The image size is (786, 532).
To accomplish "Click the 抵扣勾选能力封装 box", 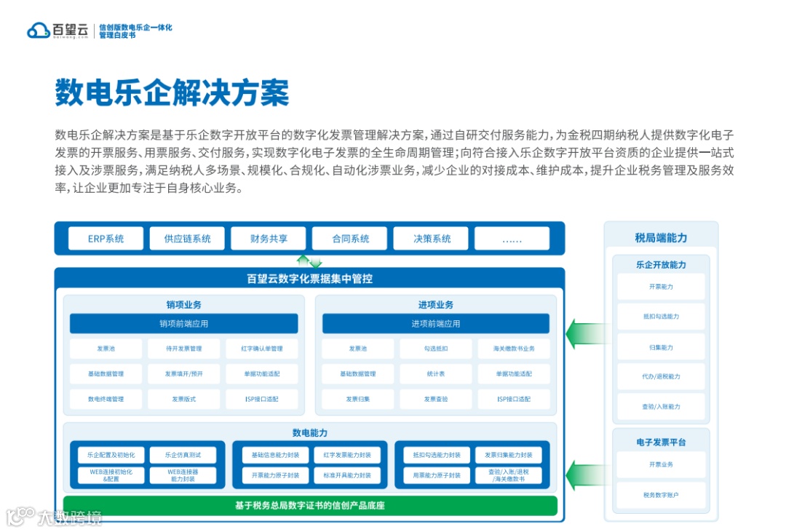I will tap(437, 456).
